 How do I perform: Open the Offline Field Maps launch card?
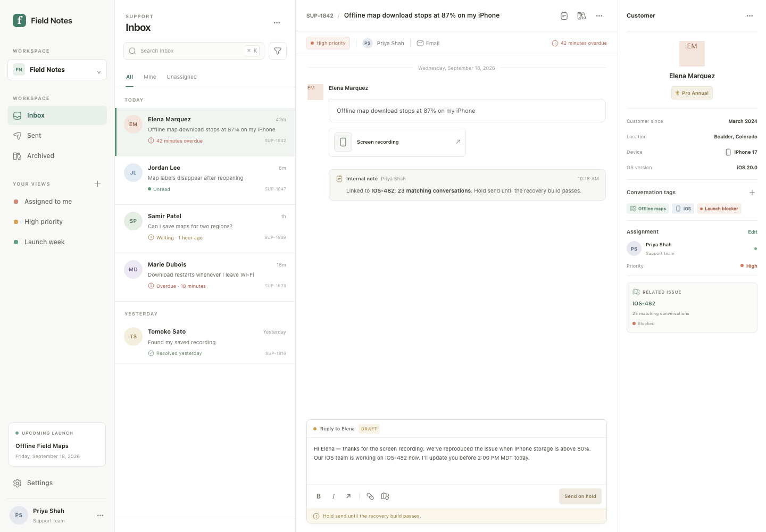pyautogui.click(x=57, y=445)
